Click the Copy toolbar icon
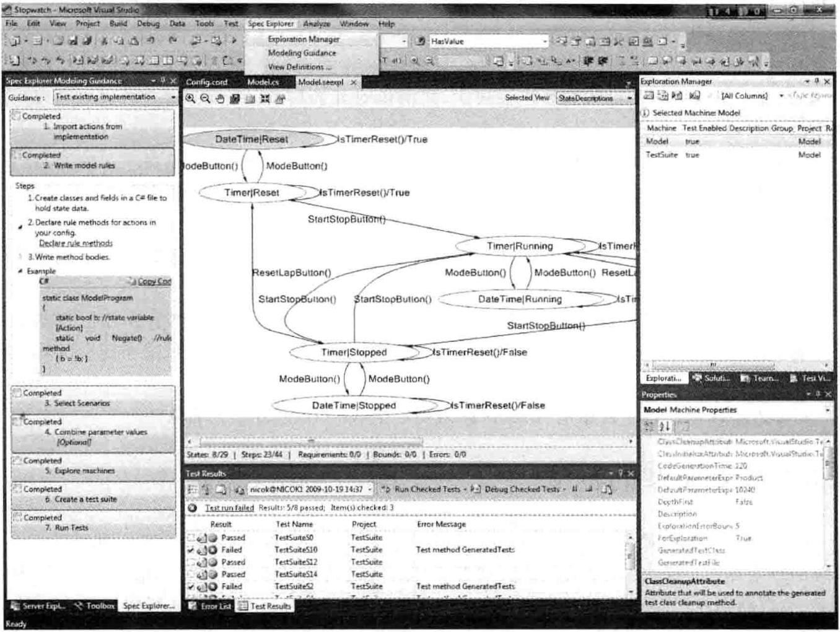The width and height of the screenshot is (840, 632). point(118,41)
